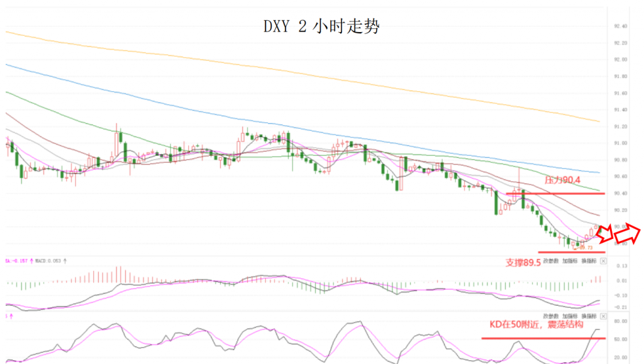The image size is (644, 364).
Task: Click 换指标 in the KD panel
Action: pos(589,316)
